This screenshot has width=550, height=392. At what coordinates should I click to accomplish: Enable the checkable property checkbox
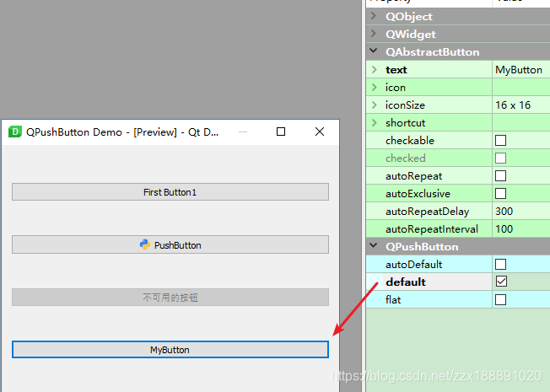point(500,140)
